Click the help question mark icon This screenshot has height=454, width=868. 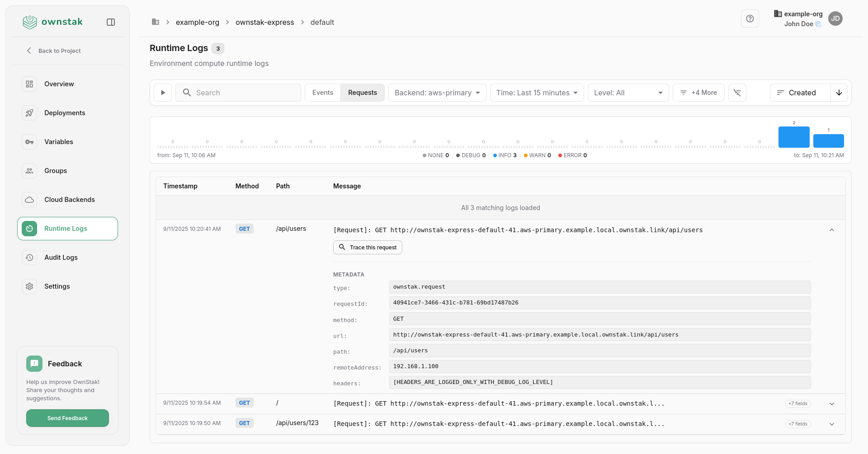(x=750, y=19)
